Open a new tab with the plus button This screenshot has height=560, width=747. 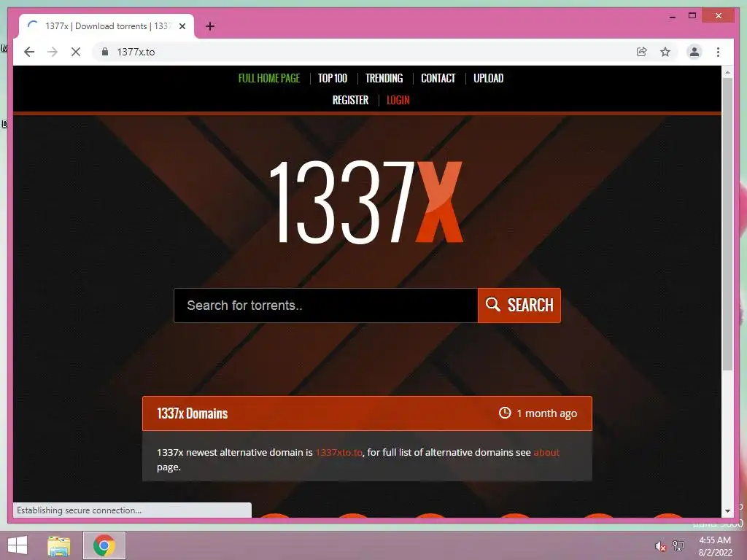click(210, 26)
